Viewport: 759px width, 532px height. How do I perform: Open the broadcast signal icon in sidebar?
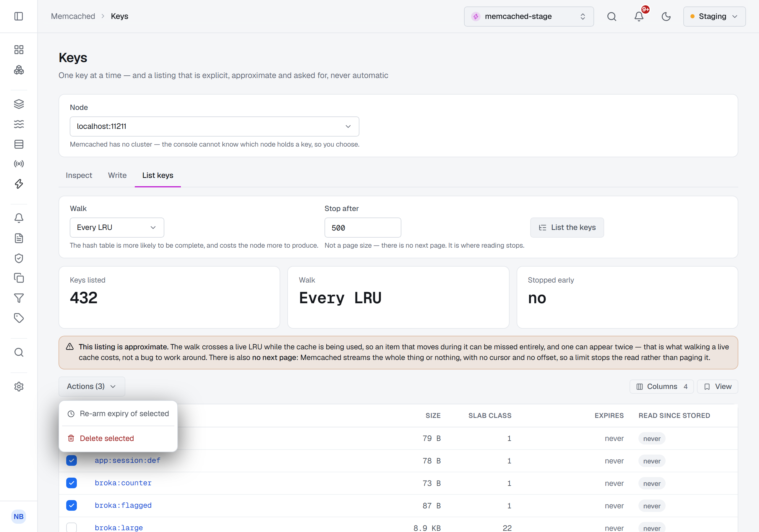[19, 164]
